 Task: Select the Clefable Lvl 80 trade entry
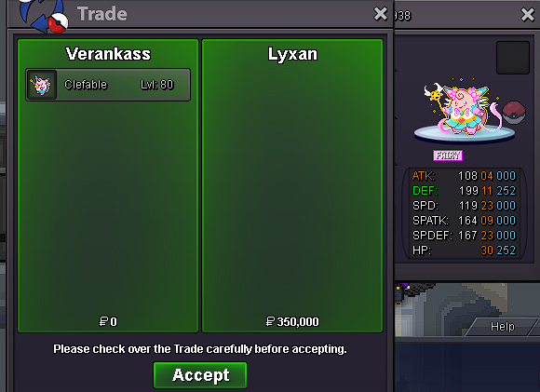pyautogui.click(x=108, y=85)
